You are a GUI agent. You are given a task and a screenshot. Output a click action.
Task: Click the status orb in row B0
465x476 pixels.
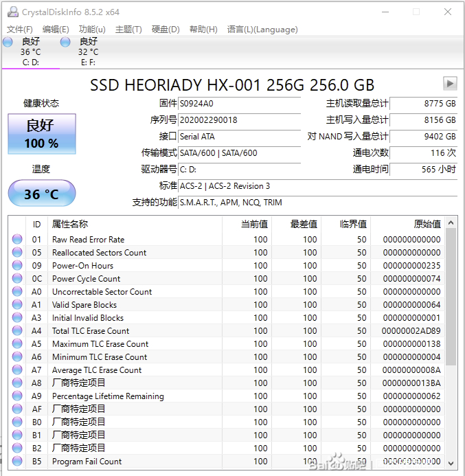[17, 422]
